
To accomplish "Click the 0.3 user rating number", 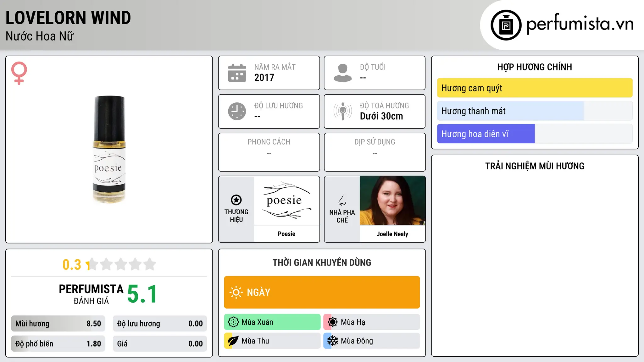I will point(72,265).
